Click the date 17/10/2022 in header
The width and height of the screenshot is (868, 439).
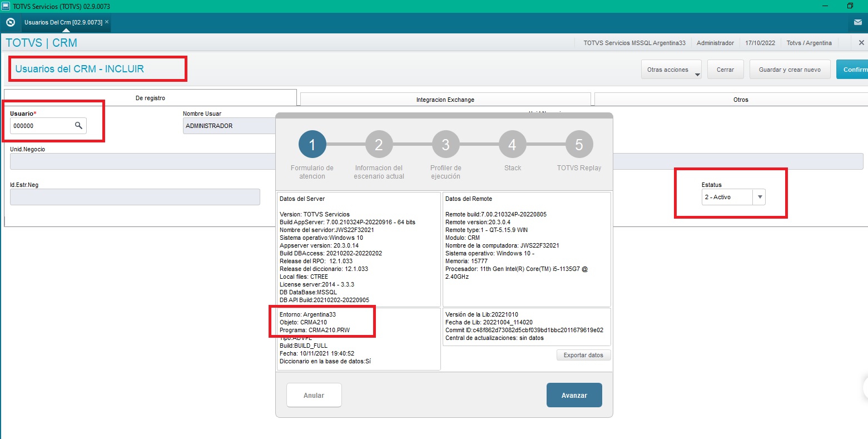(760, 43)
